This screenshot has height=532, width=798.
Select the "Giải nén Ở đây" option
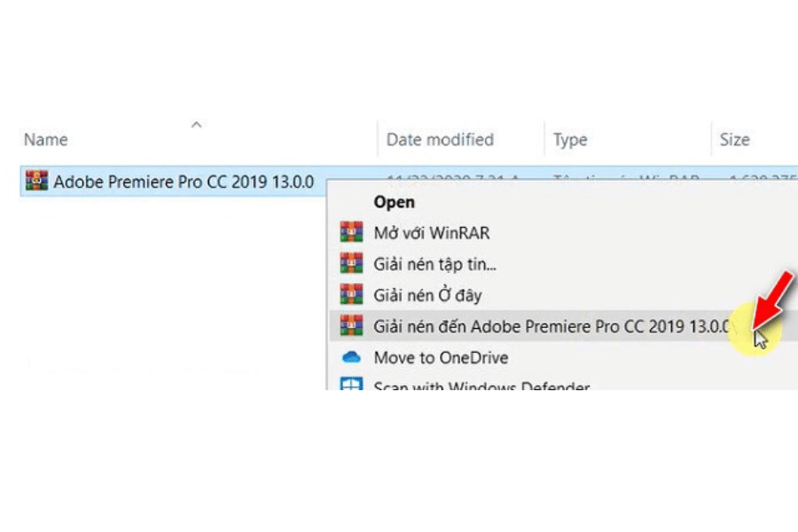pyautogui.click(x=427, y=295)
